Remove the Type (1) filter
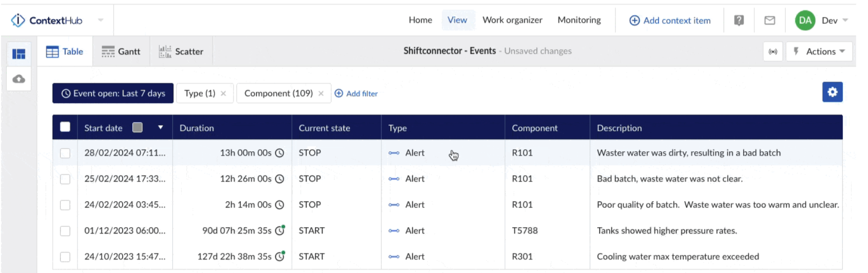Viewport: 868px width, 273px height. coord(223,93)
